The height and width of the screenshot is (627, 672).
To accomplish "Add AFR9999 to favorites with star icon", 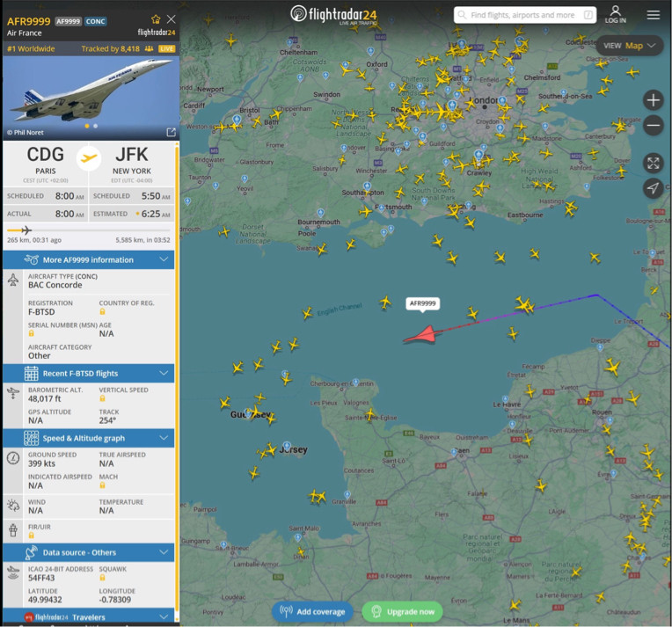I will point(156,19).
